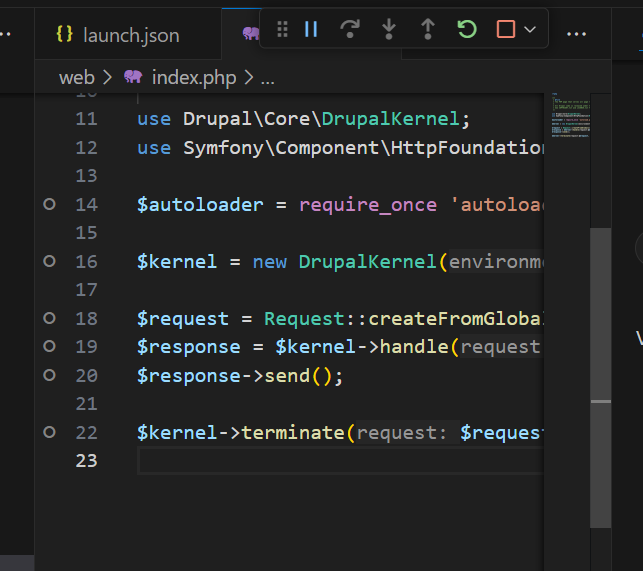Click the handle method call

point(414,347)
